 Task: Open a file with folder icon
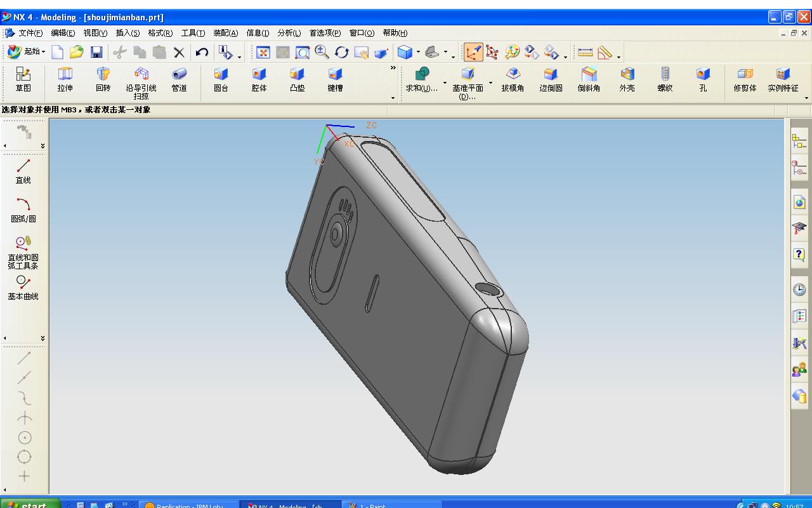[x=77, y=53]
